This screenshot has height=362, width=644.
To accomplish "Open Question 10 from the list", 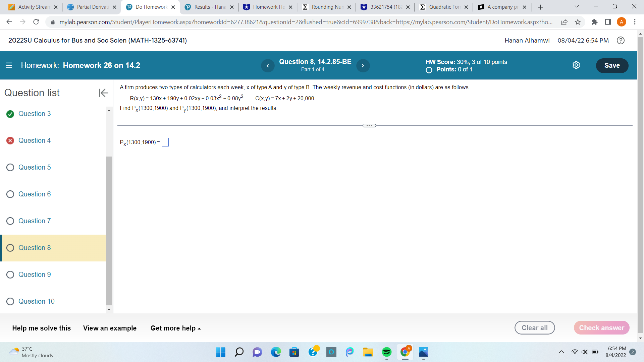I will [36, 301].
